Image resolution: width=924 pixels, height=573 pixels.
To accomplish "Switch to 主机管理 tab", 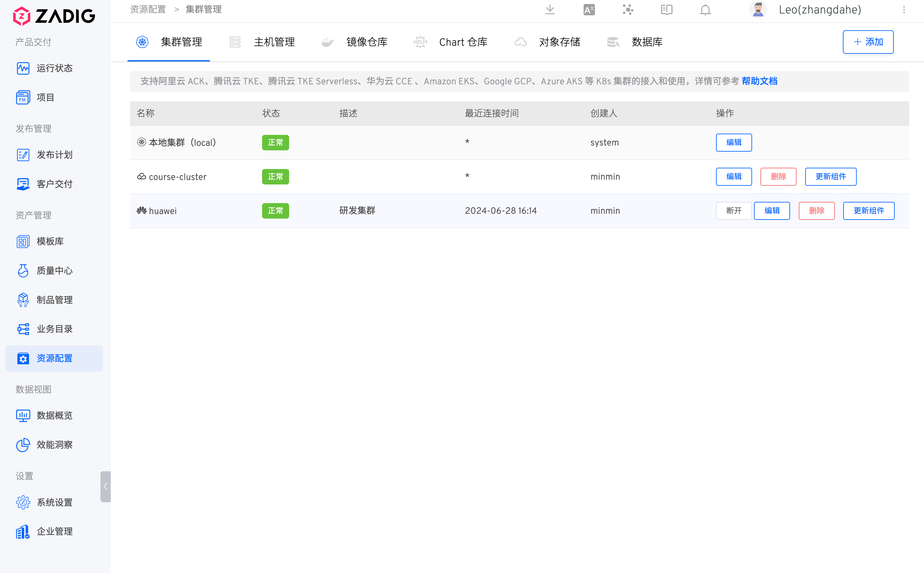I will tap(261, 42).
